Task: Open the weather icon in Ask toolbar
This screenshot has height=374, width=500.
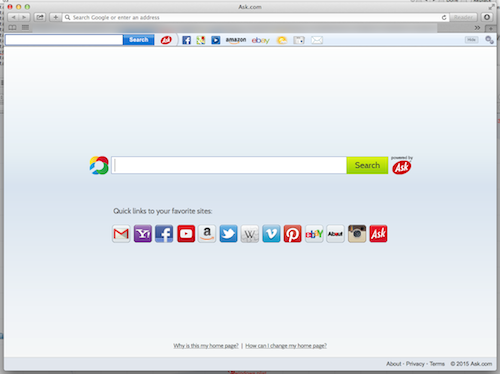Action: 282,40
